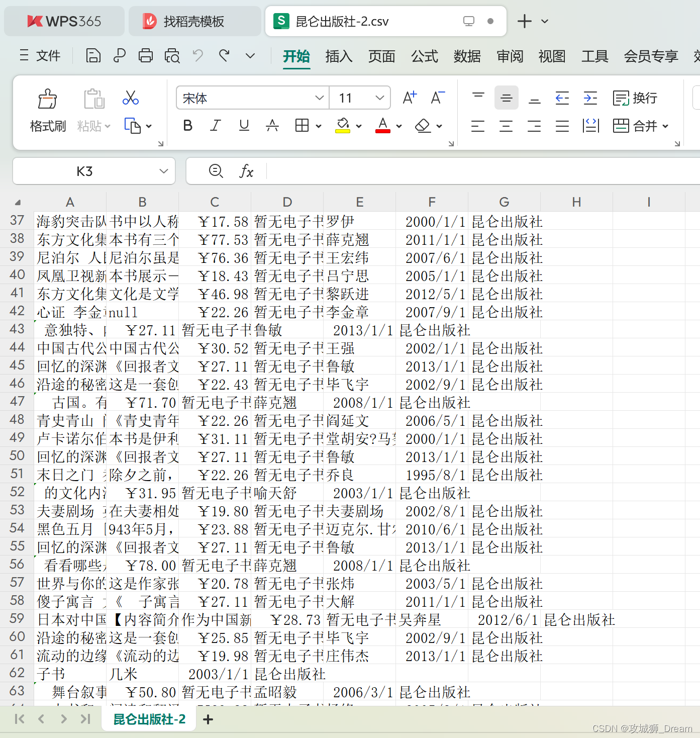Decrease indent icon
This screenshot has width=700, height=738.
pyautogui.click(x=562, y=98)
